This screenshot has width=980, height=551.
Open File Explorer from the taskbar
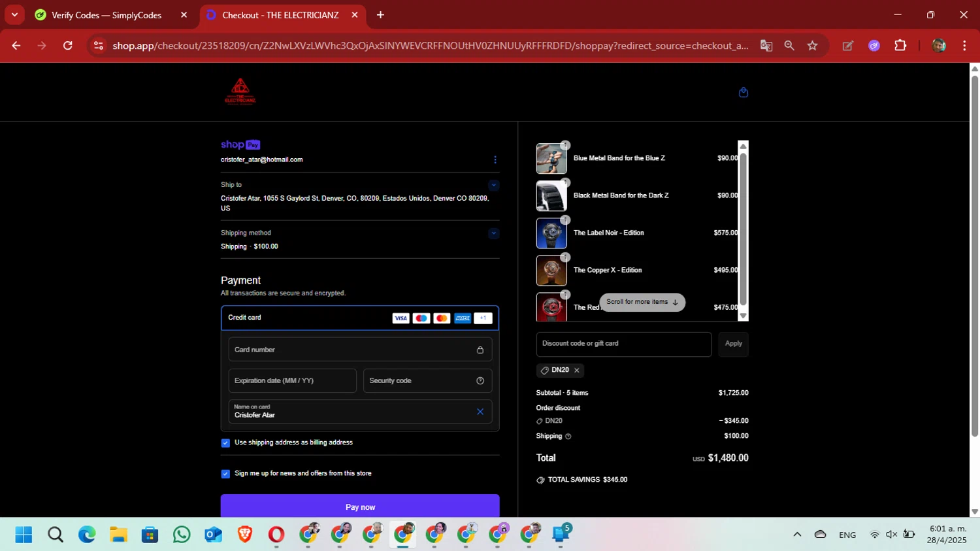pyautogui.click(x=118, y=535)
